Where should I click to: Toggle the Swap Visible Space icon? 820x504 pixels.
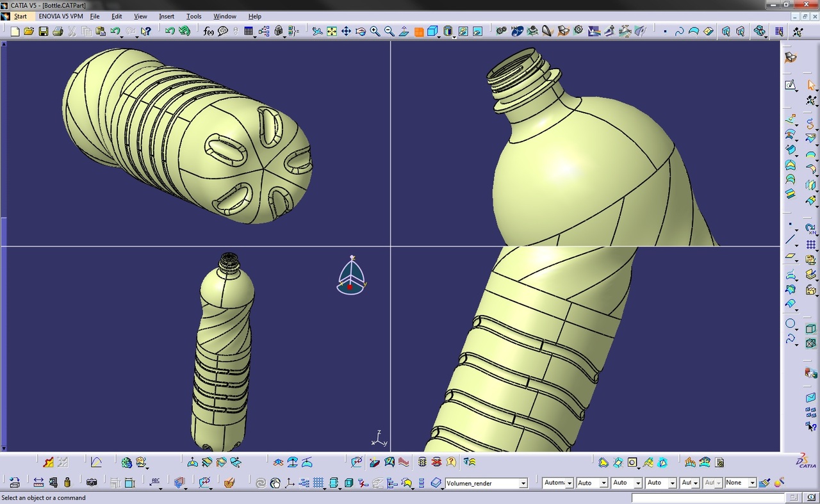[x=477, y=31]
